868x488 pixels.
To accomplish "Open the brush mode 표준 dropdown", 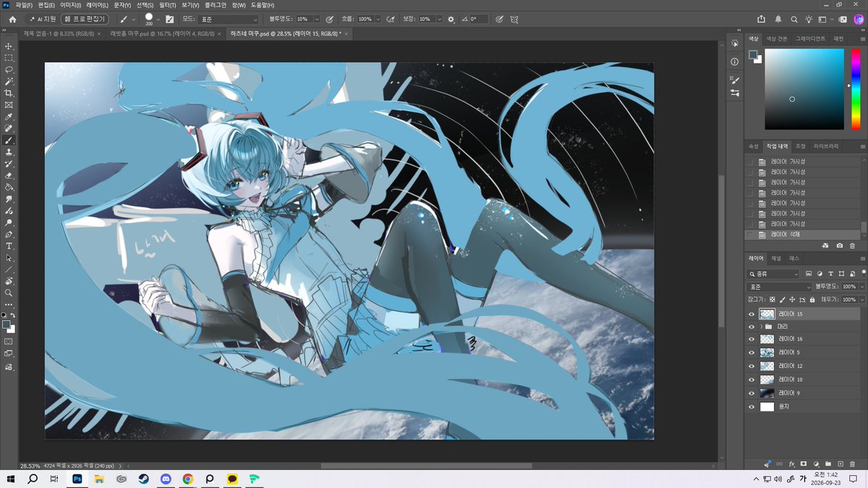I will pyautogui.click(x=228, y=19).
